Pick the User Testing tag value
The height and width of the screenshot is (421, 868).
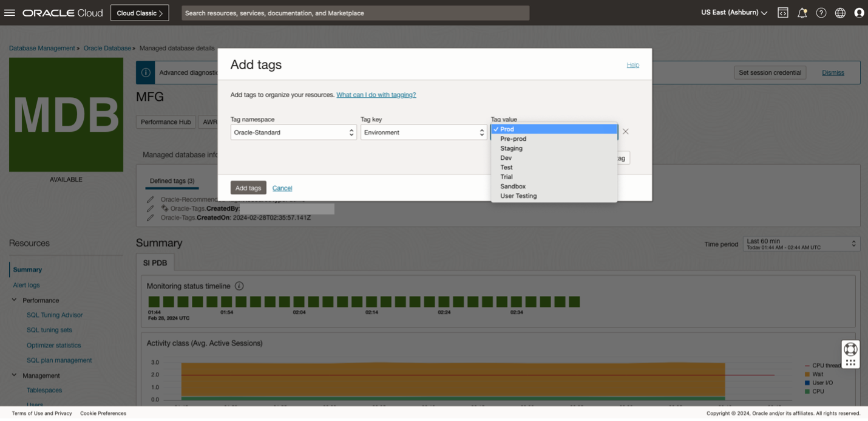point(518,196)
